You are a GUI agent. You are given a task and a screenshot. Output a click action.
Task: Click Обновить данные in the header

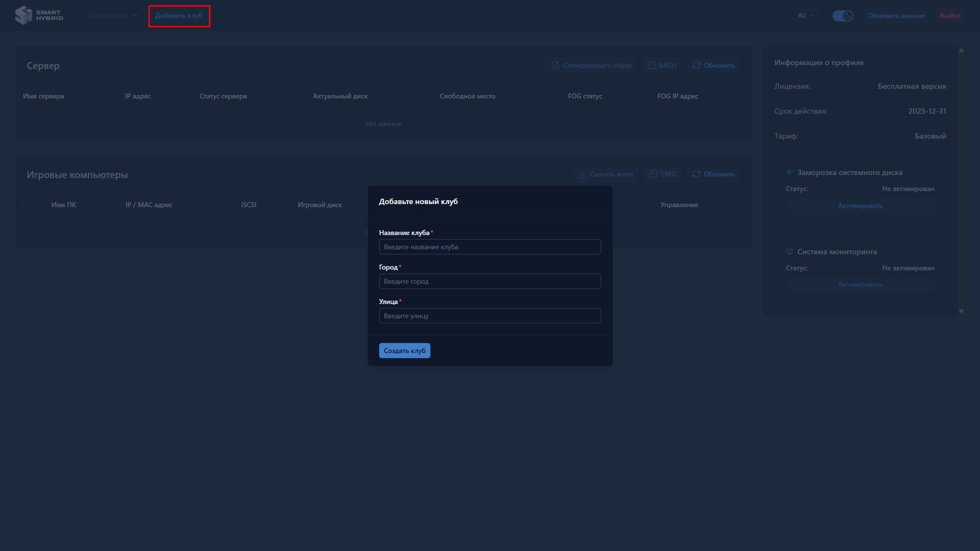point(896,16)
